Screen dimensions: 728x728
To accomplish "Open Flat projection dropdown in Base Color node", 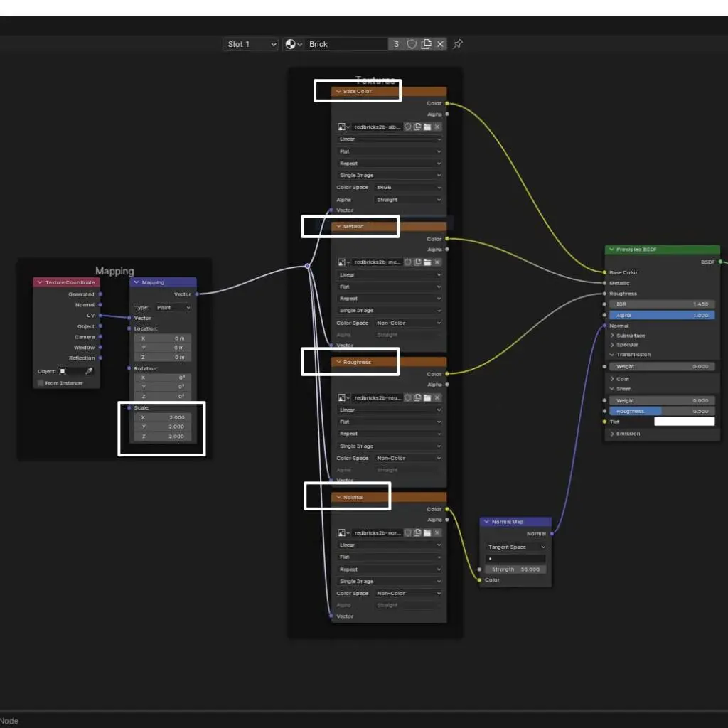I will (389, 151).
